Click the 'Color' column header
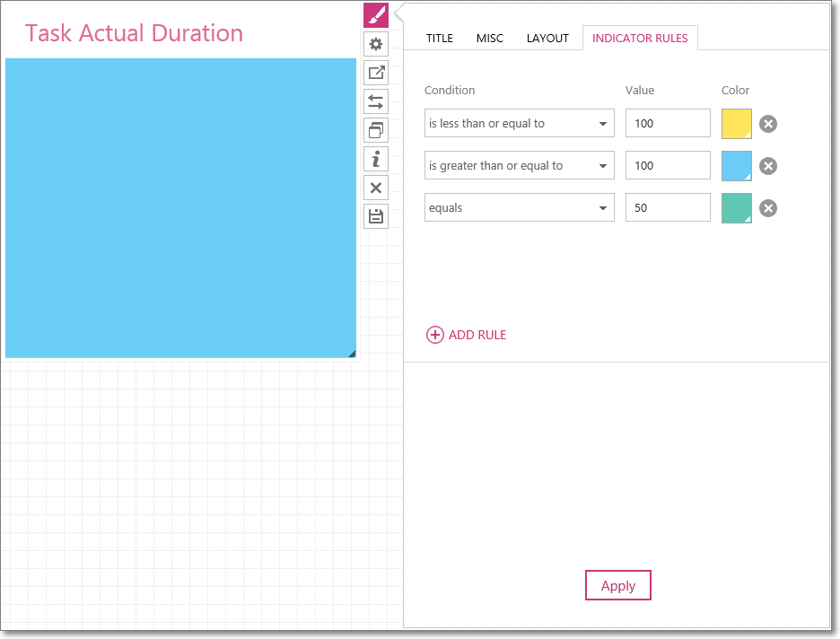840x639 pixels. coord(735,90)
